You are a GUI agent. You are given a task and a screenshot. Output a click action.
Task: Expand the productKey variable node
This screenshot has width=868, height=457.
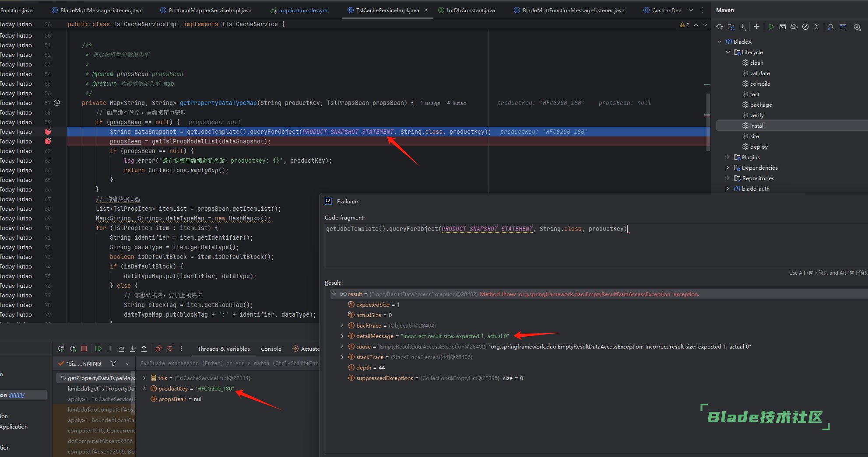(x=144, y=388)
